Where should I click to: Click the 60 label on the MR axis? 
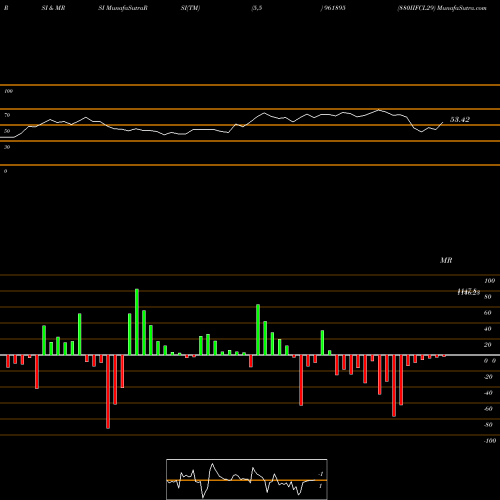point(488,313)
